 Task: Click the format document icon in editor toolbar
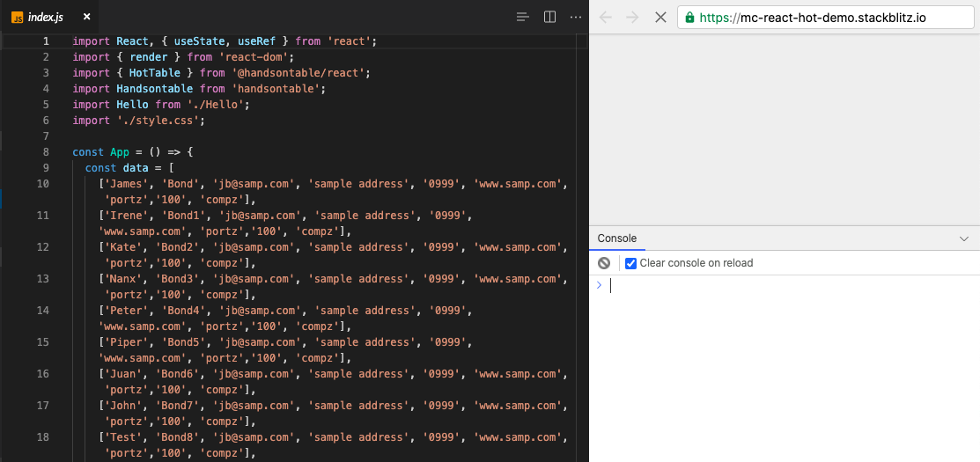(x=523, y=17)
